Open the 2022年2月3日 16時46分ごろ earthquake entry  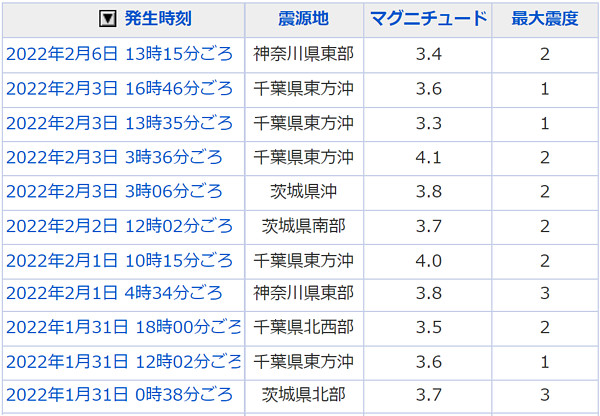[x=119, y=89]
